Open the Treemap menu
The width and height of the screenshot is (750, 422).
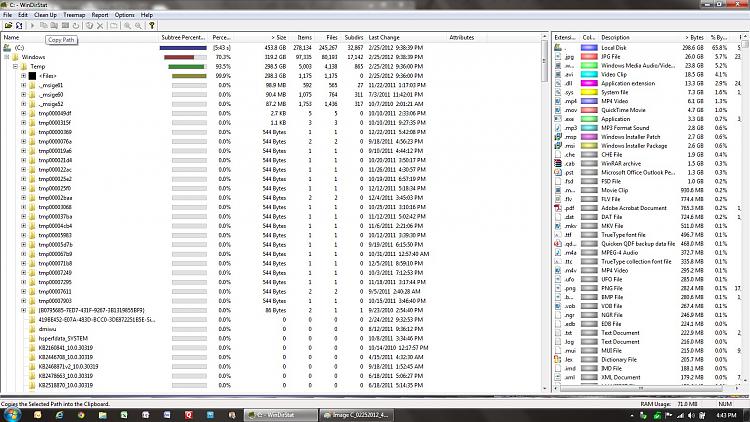(74, 15)
